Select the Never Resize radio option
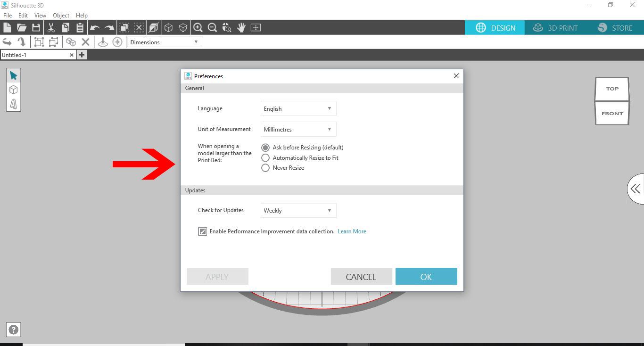This screenshot has width=644, height=346. (x=265, y=168)
